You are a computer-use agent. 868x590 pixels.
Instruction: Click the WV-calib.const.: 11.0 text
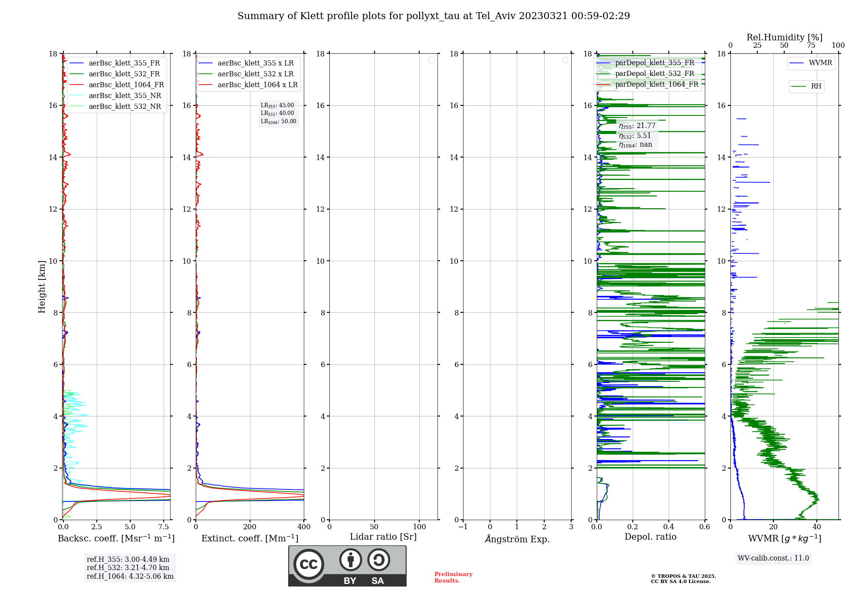tap(773, 558)
